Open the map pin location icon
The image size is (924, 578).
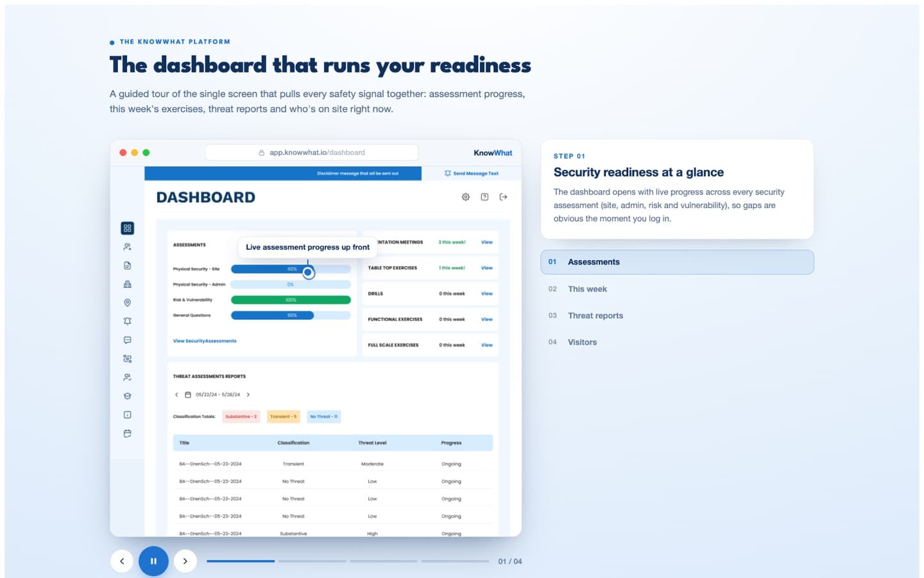pyautogui.click(x=127, y=302)
